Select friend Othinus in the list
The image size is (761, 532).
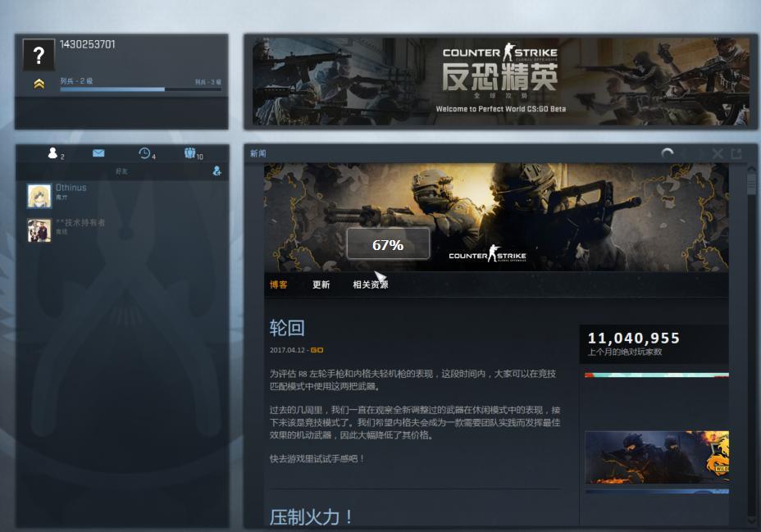click(x=71, y=193)
